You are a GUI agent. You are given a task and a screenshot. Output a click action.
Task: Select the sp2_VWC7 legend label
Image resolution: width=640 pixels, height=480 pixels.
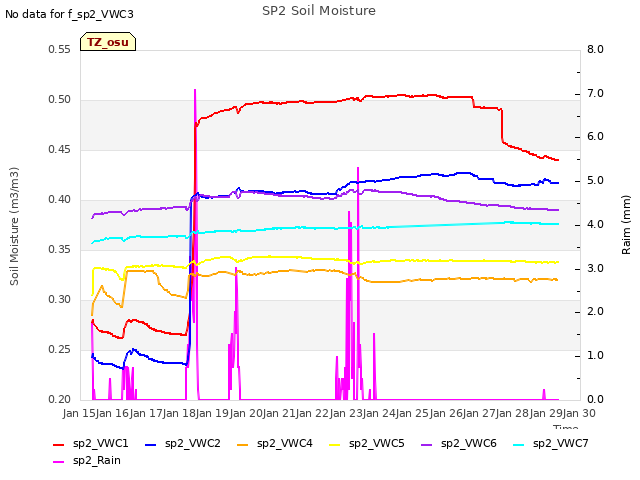click(x=561, y=444)
